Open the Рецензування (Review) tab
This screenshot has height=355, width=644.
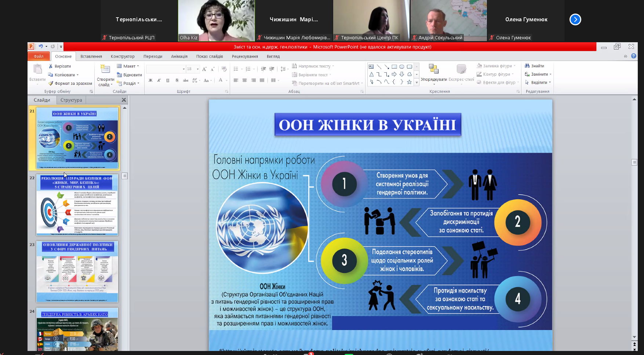click(245, 57)
